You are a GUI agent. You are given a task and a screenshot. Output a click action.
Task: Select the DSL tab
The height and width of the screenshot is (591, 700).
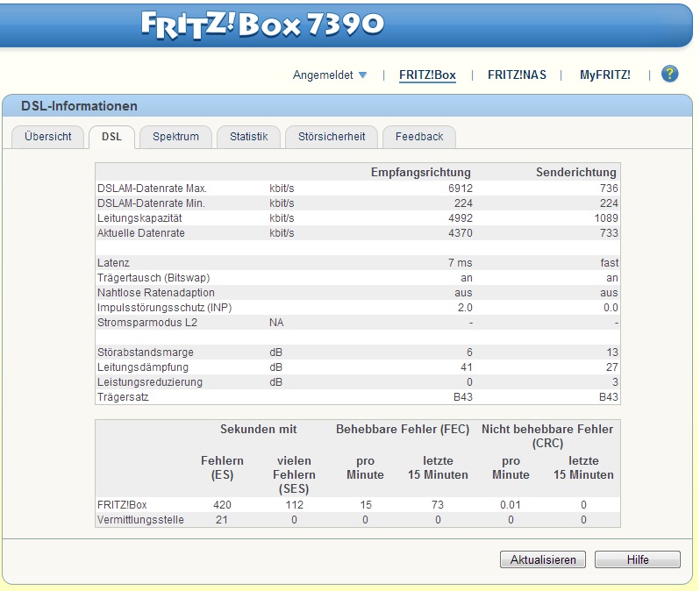tap(111, 137)
